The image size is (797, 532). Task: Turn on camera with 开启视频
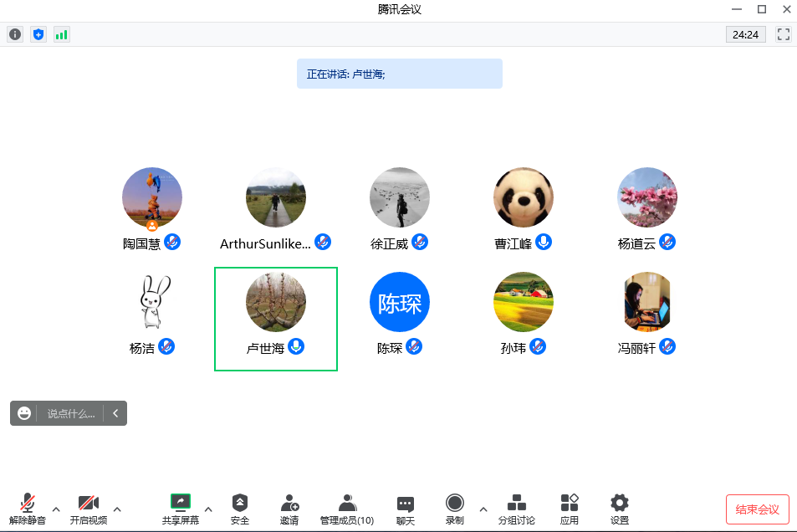pyautogui.click(x=89, y=509)
